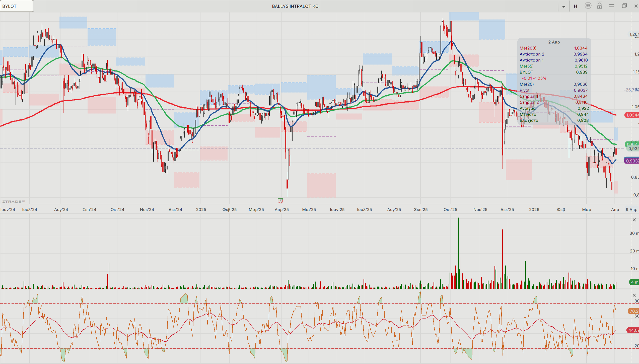Click the BYLOT symbol input field
Image resolution: width=639 pixels, height=364 pixels.
[x=16, y=6]
